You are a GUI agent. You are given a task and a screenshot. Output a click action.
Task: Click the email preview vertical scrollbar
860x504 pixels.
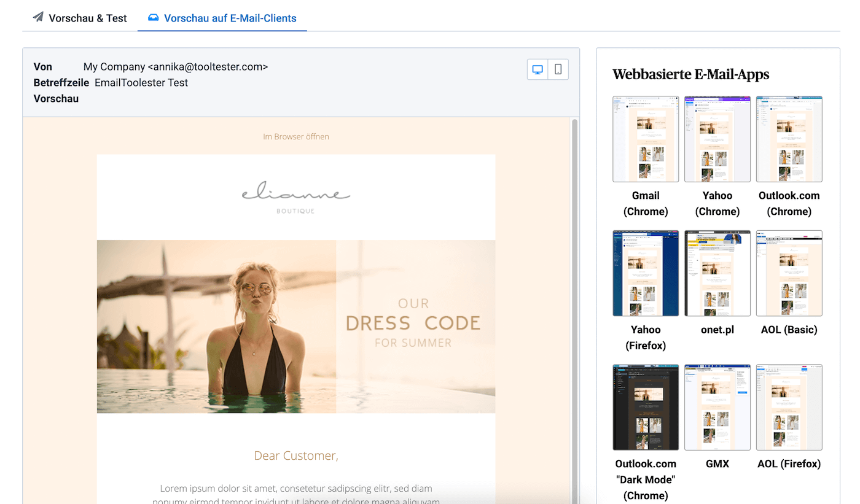click(575, 311)
